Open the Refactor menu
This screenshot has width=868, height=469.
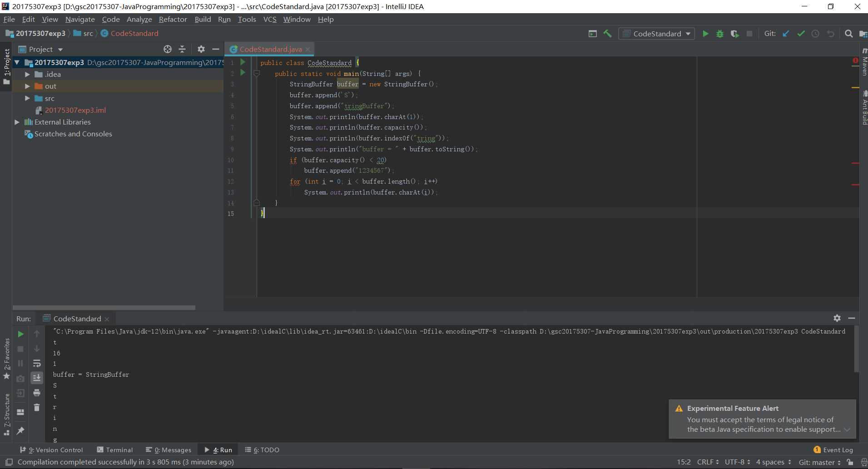pyautogui.click(x=173, y=19)
